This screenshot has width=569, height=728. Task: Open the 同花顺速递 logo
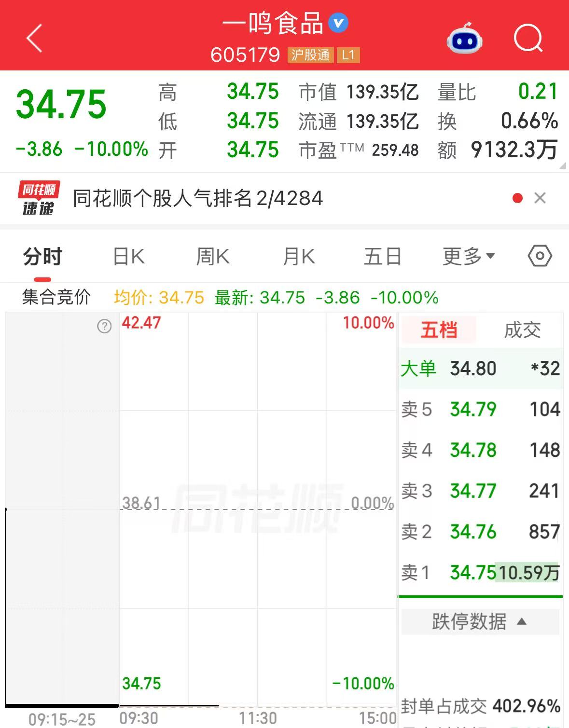39,198
